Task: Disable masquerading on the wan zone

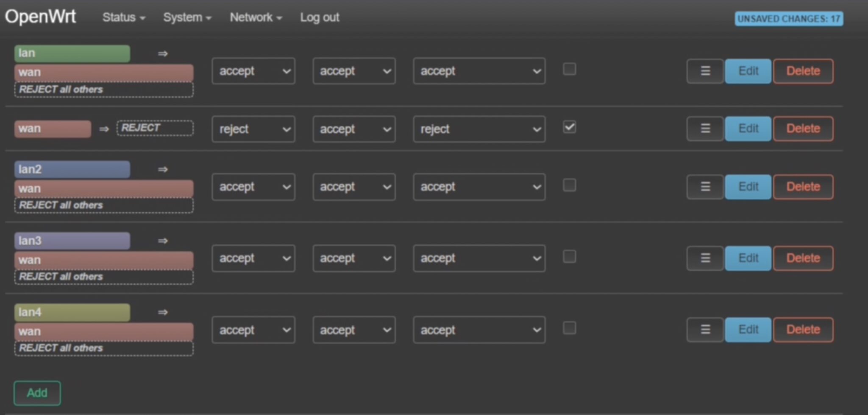Action: tap(569, 127)
